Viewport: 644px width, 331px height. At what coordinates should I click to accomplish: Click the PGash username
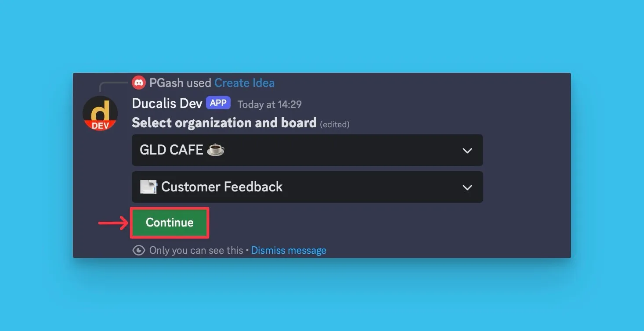coord(166,83)
